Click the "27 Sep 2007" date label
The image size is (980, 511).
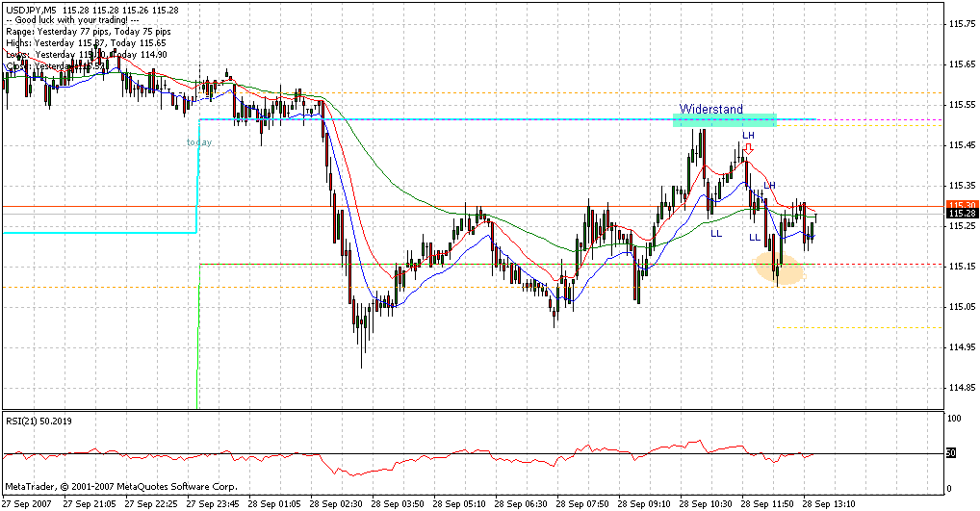click(x=27, y=503)
